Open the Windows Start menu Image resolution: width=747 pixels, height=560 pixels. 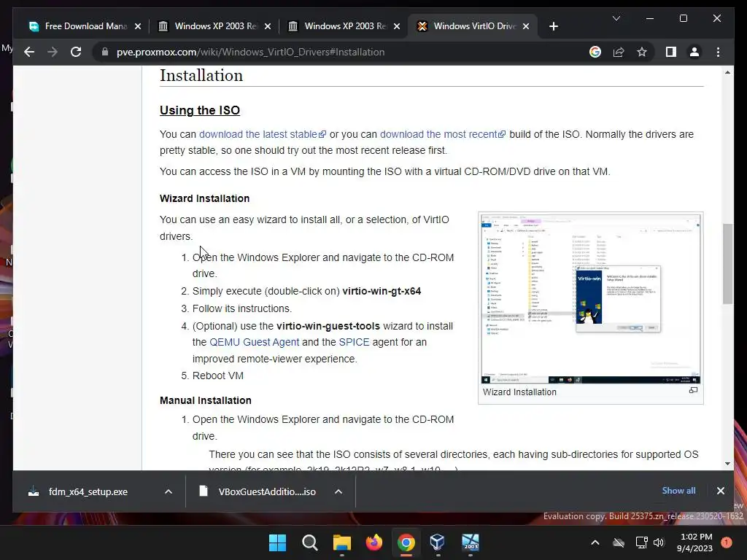tap(278, 542)
